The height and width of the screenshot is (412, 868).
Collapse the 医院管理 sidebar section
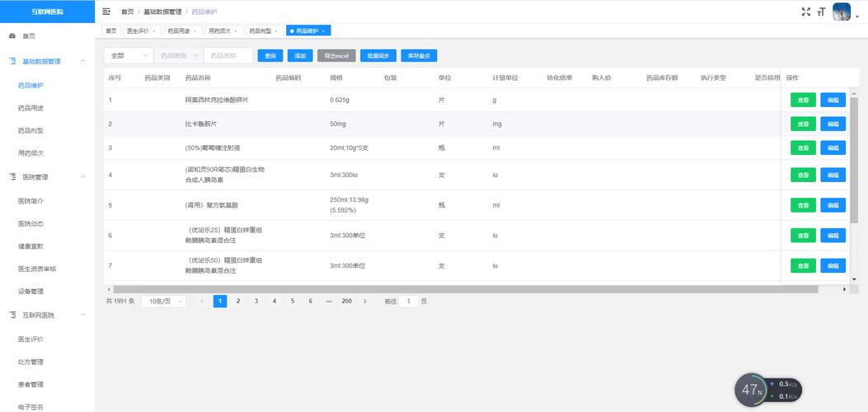pos(82,176)
